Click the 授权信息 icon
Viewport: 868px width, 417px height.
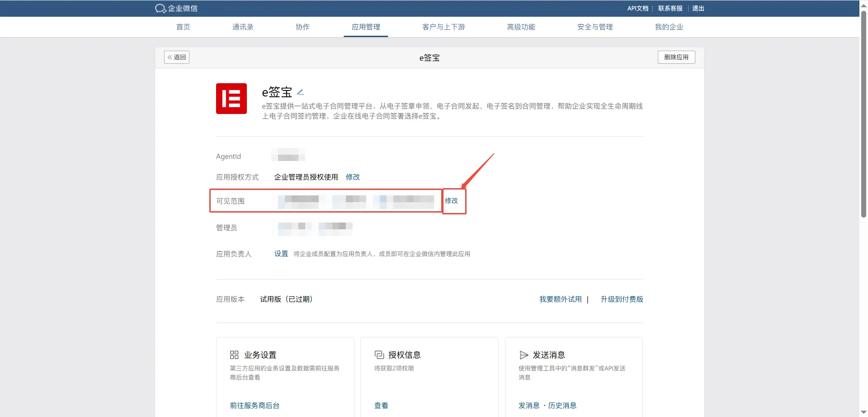[x=379, y=355]
